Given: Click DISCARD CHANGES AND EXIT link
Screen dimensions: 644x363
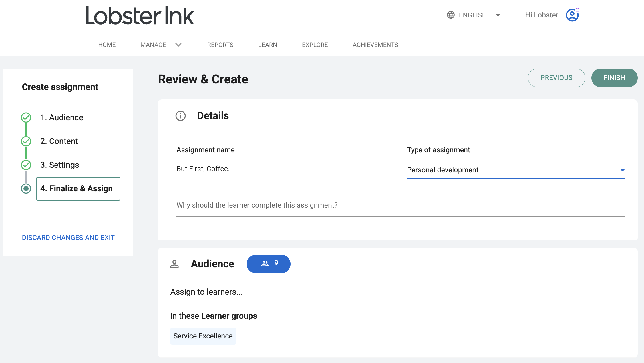Looking at the screenshot, I should coord(68,238).
